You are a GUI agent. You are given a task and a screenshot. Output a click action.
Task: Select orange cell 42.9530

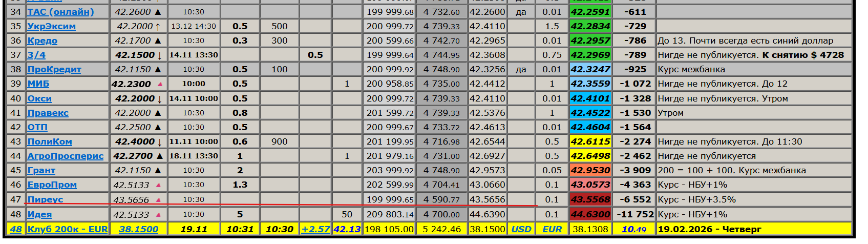590,170
